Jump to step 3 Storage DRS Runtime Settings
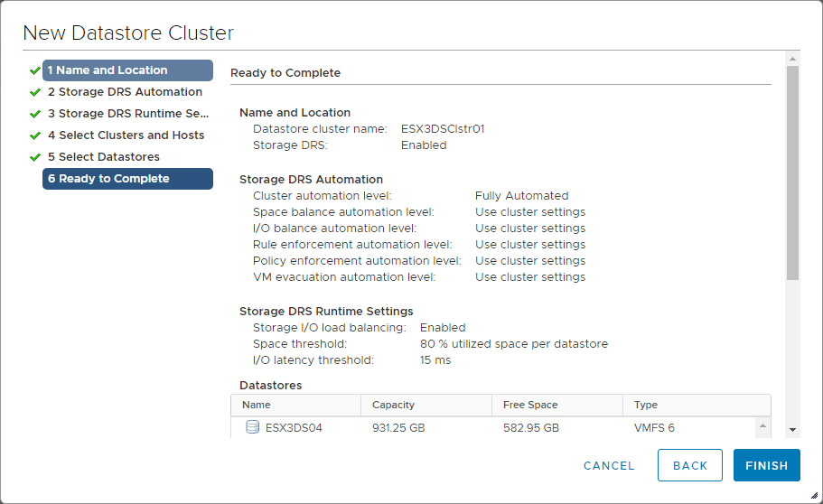 [x=127, y=114]
